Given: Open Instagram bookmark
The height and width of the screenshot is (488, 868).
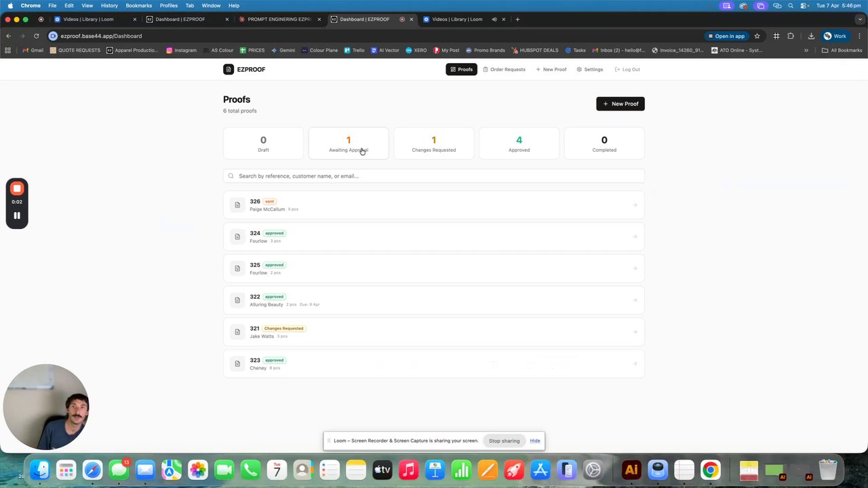Looking at the screenshot, I should point(181,50).
